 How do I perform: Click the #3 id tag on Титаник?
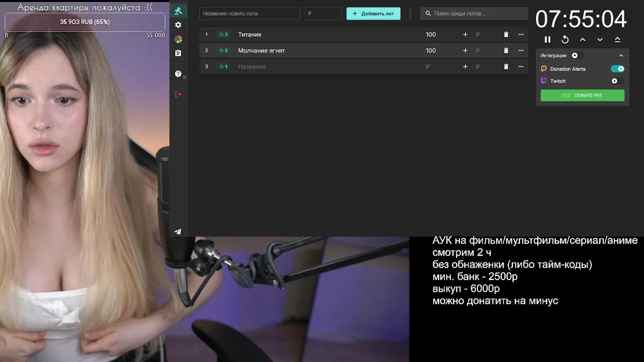pyautogui.click(x=223, y=35)
